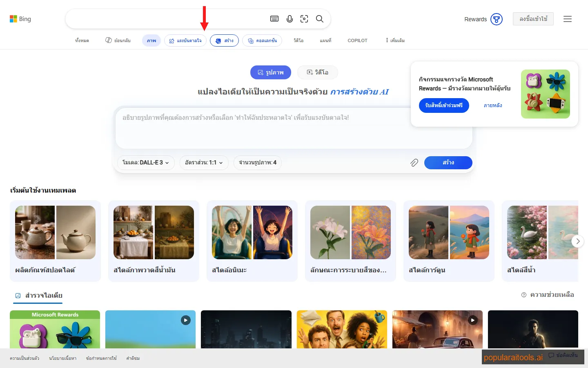Switch to the COPILOT tab

click(357, 40)
